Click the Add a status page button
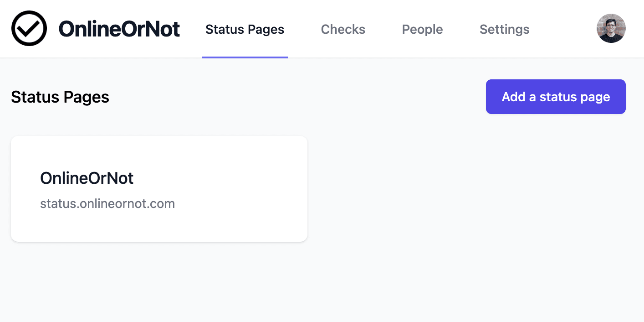The height and width of the screenshot is (322, 644). point(556,97)
